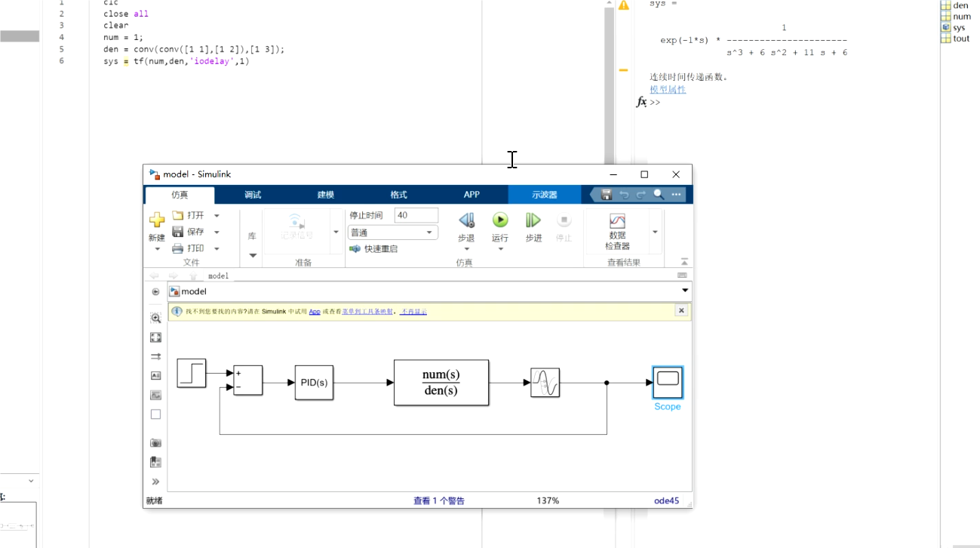Expand the palette double-chevron icon
The height and width of the screenshot is (548, 980).
tap(155, 482)
